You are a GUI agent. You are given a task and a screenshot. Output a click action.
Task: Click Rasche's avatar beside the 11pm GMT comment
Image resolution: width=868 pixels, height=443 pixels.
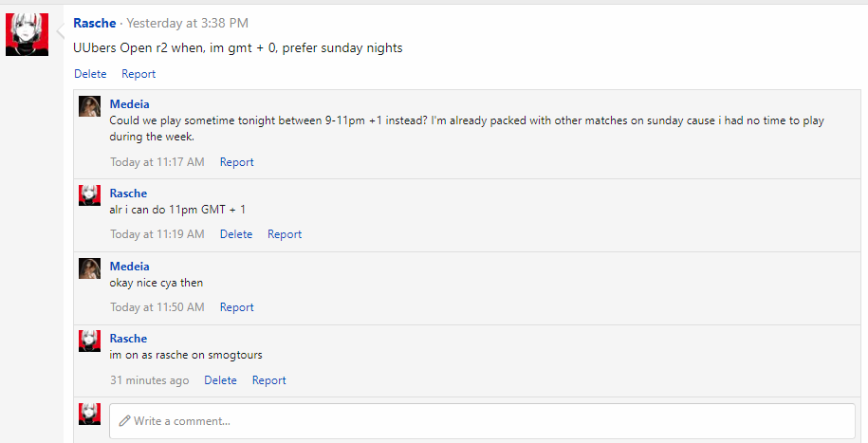90,195
